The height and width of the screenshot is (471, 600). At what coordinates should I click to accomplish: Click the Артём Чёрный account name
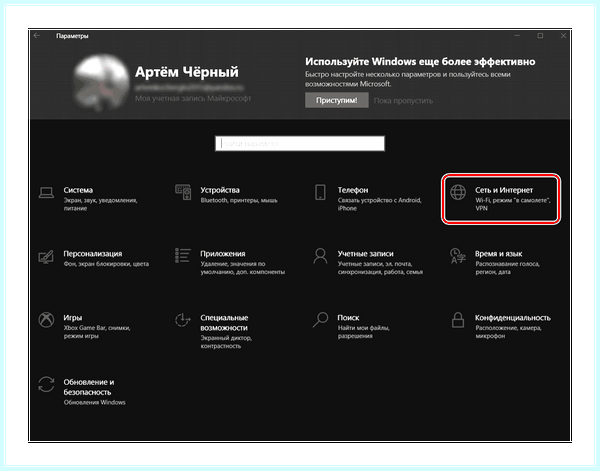(x=187, y=72)
